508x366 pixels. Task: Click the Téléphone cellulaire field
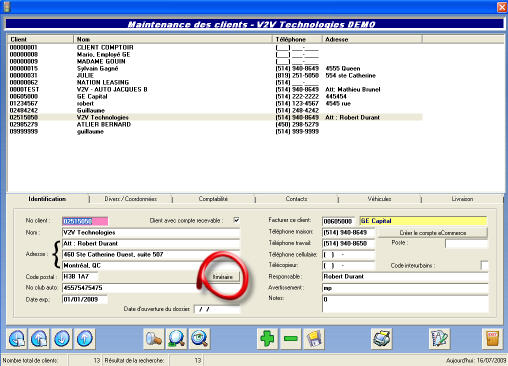pos(349,255)
